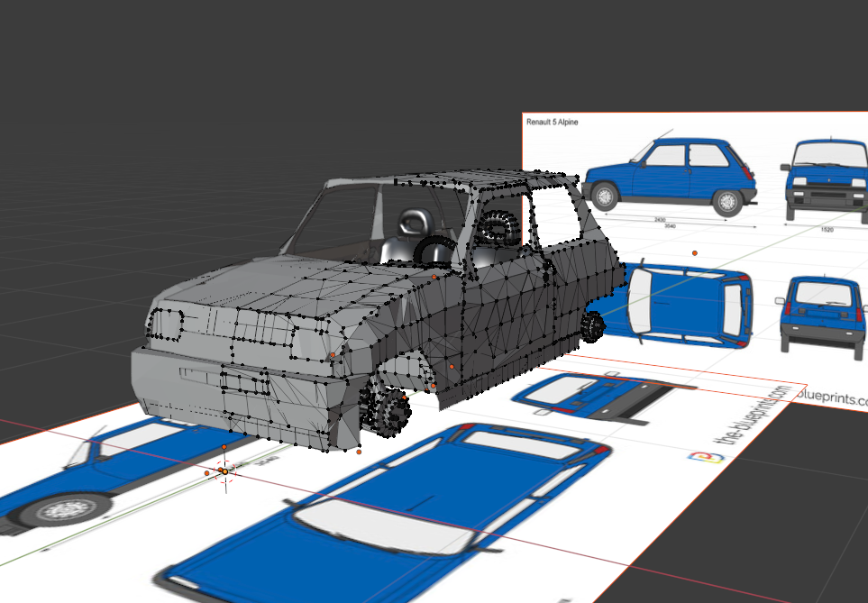This screenshot has height=603, width=868.
Task: Select the side view car on upright blueprint
Action: [670, 176]
